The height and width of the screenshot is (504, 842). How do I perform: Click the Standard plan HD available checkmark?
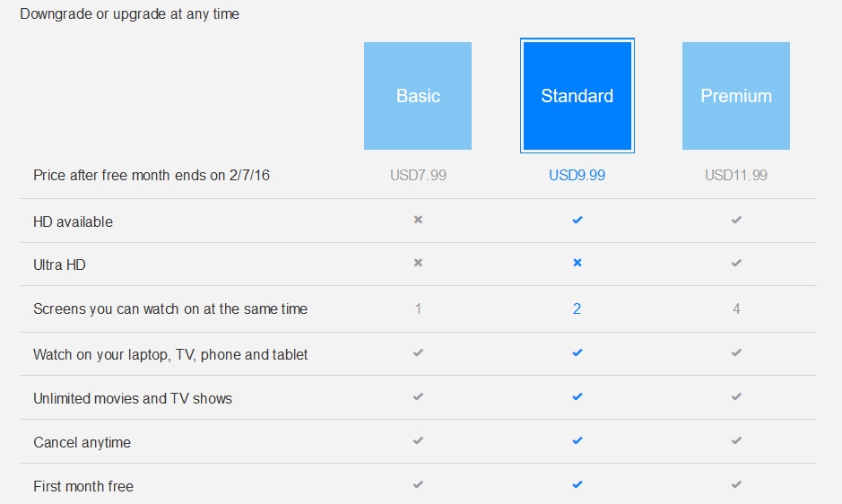(577, 220)
